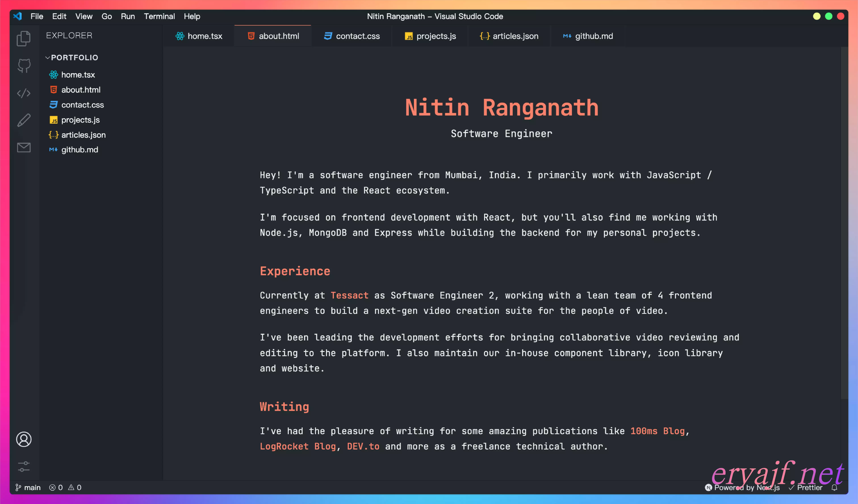Image resolution: width=858 pixels, height=504 pixels.
Task: Open the settings sliders icon
Action: [24, 467]
